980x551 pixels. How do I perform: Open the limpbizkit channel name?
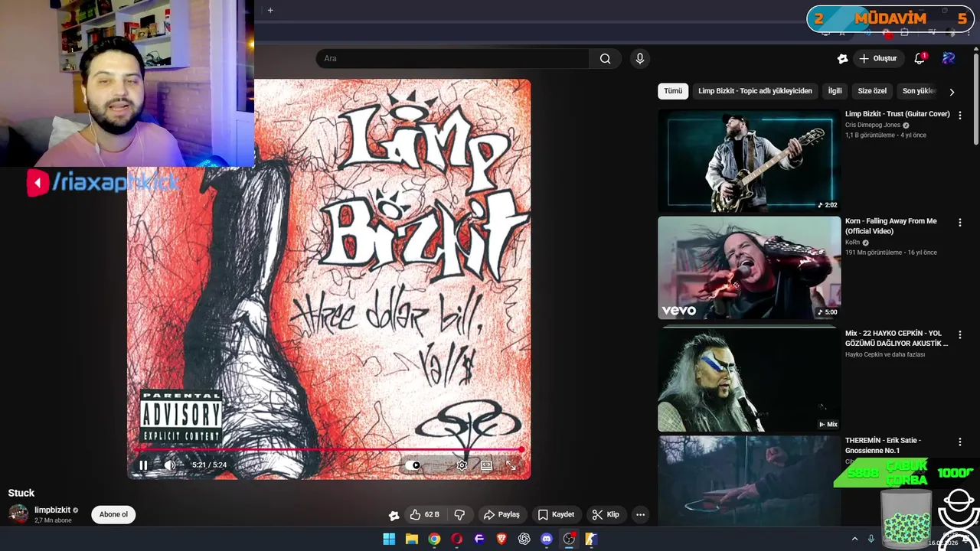pyautogui.click(x=52, y=510)
